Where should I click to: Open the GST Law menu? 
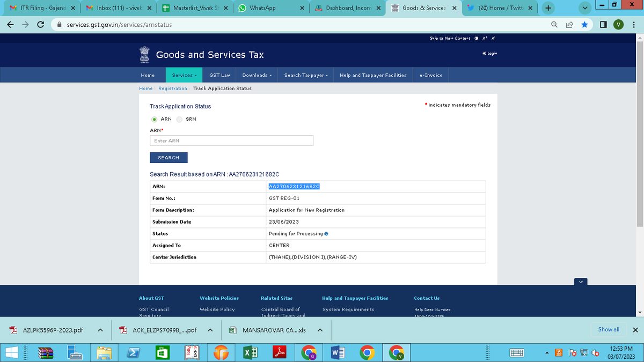point(219,75)
